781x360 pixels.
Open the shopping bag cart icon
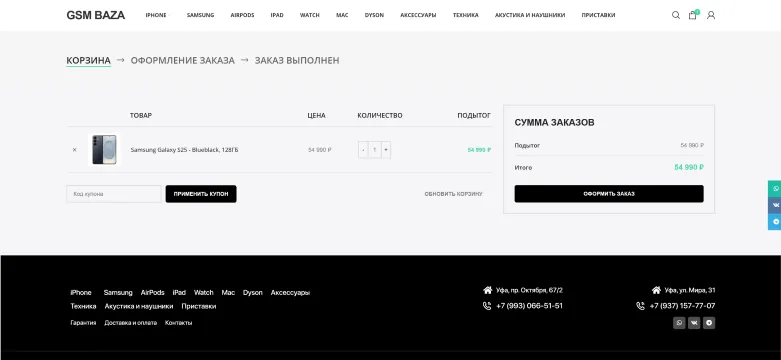click(x=692, y=15)
